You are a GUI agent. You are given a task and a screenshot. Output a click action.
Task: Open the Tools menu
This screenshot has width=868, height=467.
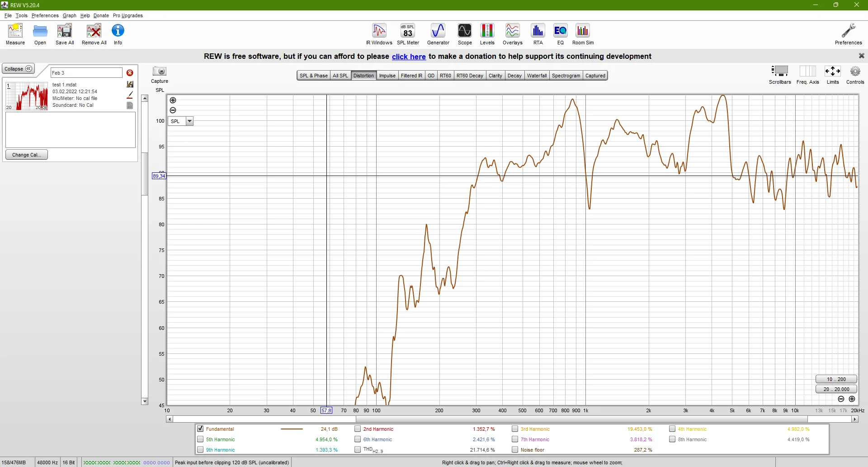coord(21,15)
